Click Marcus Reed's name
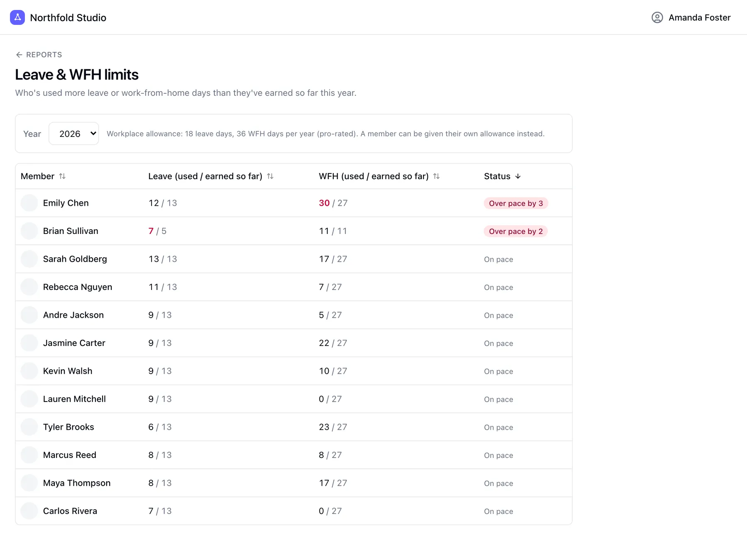The image size is (747, 560). pyautogui.click(x=70, y=455)
